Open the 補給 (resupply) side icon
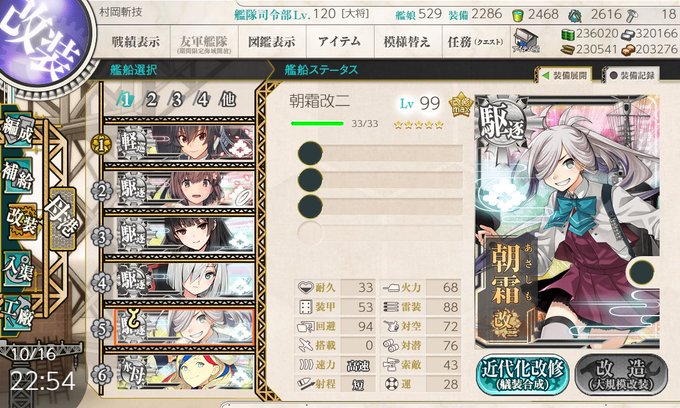This screenshot has width=680, height=408. 18,176
